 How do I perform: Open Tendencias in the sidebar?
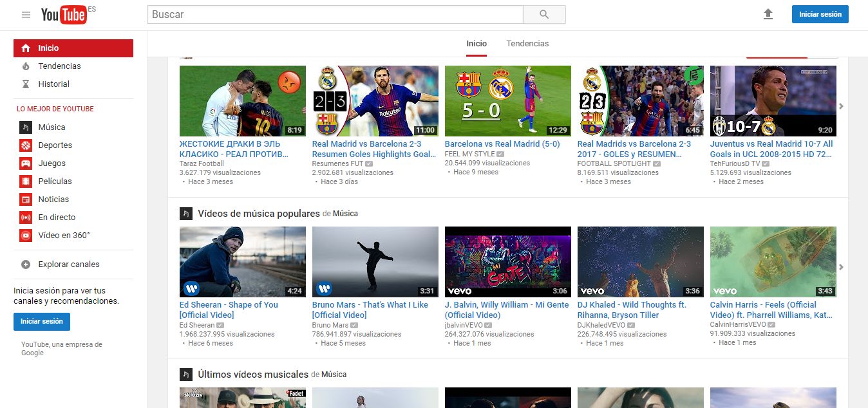[59, 66]
